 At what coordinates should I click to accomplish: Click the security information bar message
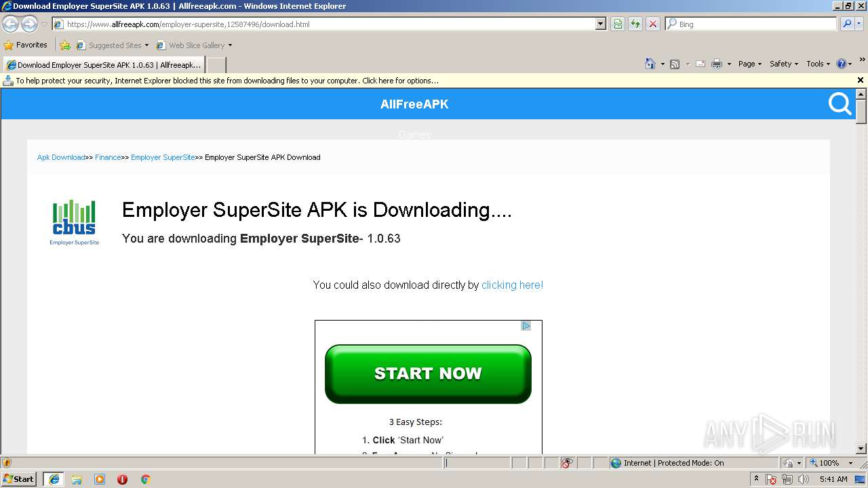[227, 81]
